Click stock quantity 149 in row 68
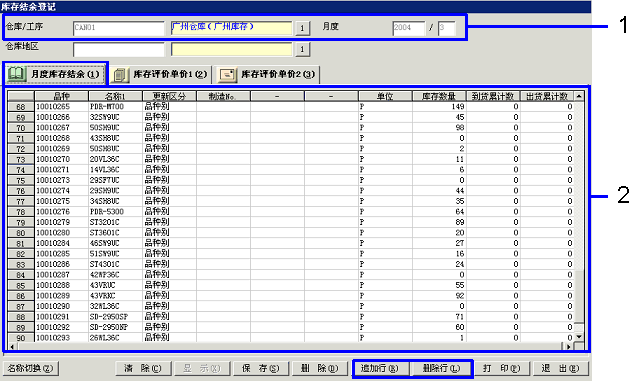The height and width of the screenshot is (381, 630). (x=439, y=107)
